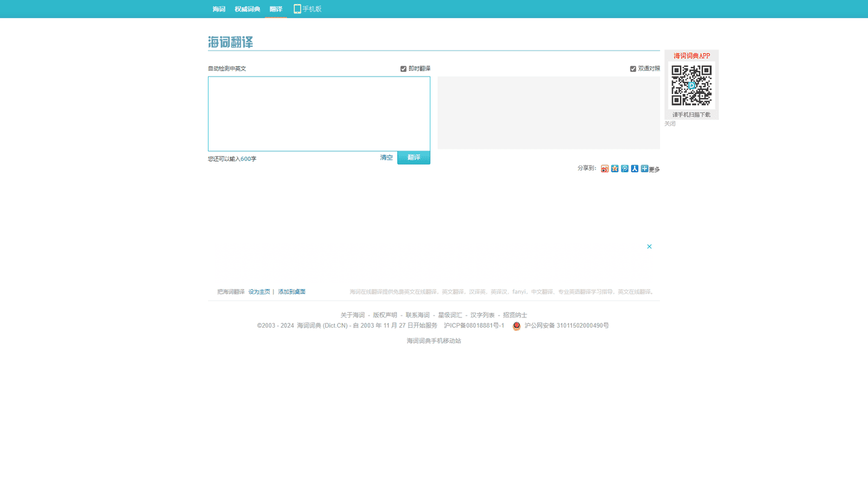Share to Renren icon
This screenshot has height=488, width=868.
(635, 169)
